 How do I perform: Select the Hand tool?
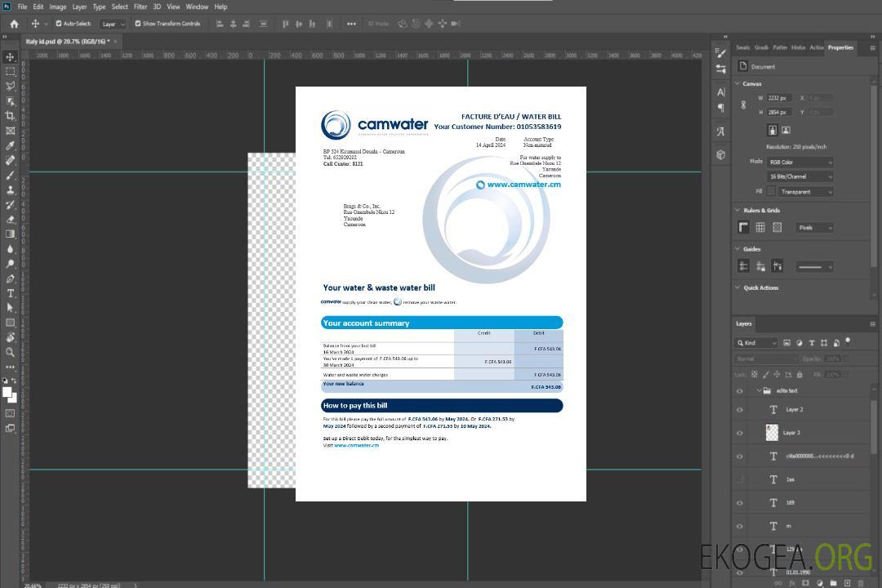[10, 337]
